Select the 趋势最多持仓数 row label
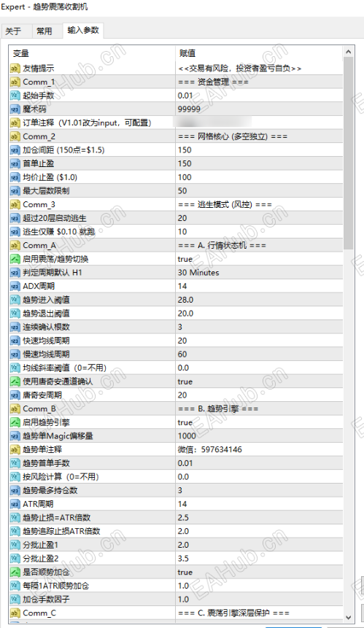 point(50,491)
